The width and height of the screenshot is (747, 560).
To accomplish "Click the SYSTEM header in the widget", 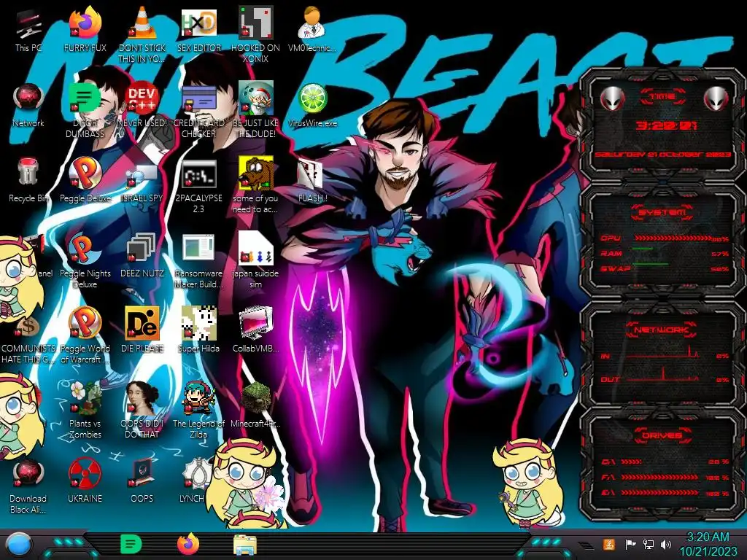I will 662,212.
